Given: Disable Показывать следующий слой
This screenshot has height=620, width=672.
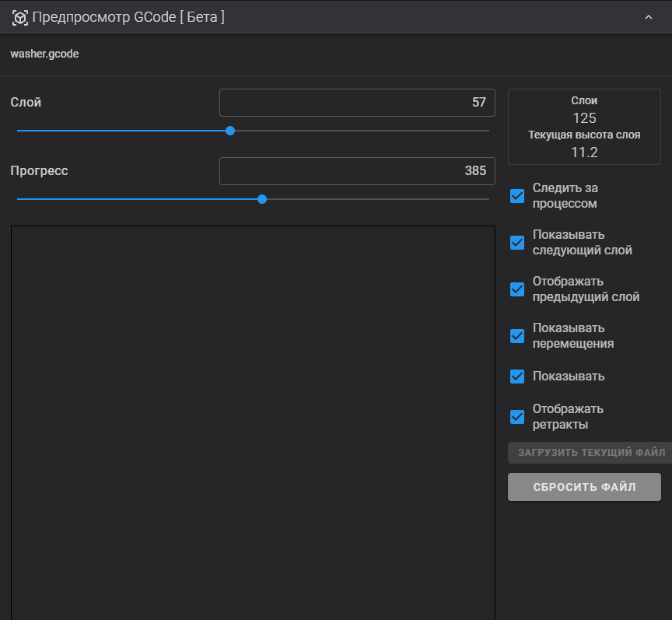Looking at the screenshot, I should (x=516, y=243).
